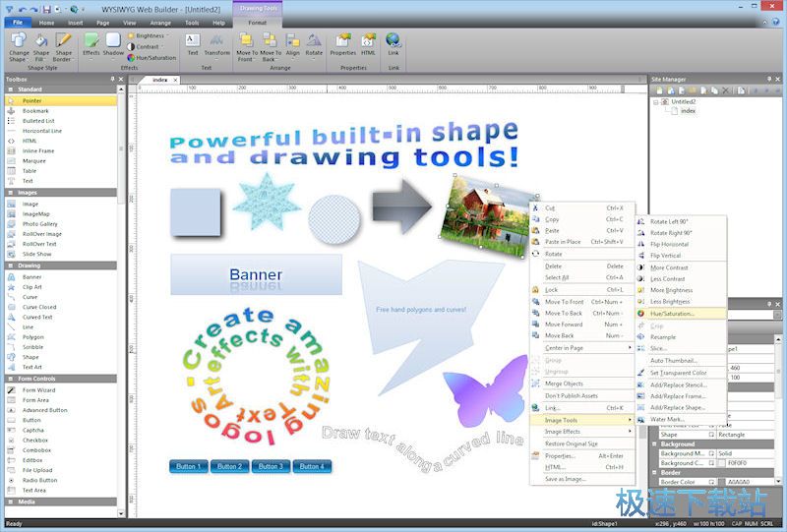The image size is (787, 532).
Task: Choose Save as Image in context menu
Action: pos(582,479)
